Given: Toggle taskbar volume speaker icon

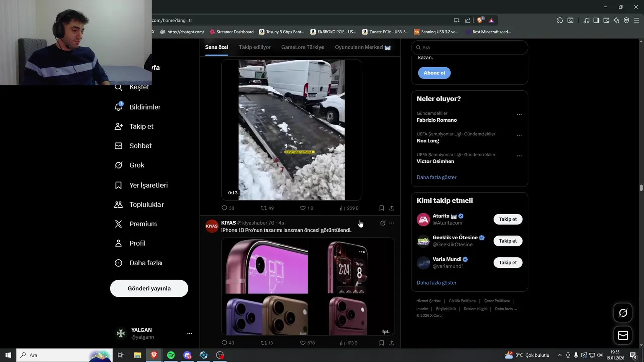Looking at the screenshot, I should tap(599, 355).
